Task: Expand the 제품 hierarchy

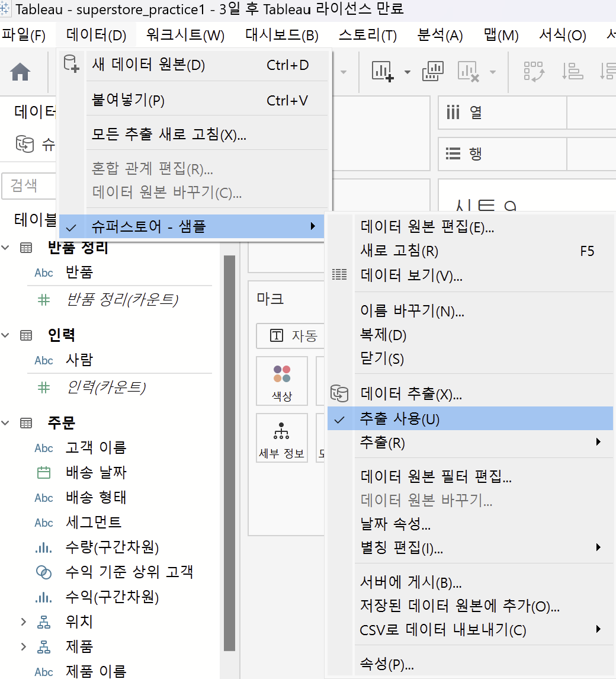Action: pyautogui.click(x=24, y=647)
